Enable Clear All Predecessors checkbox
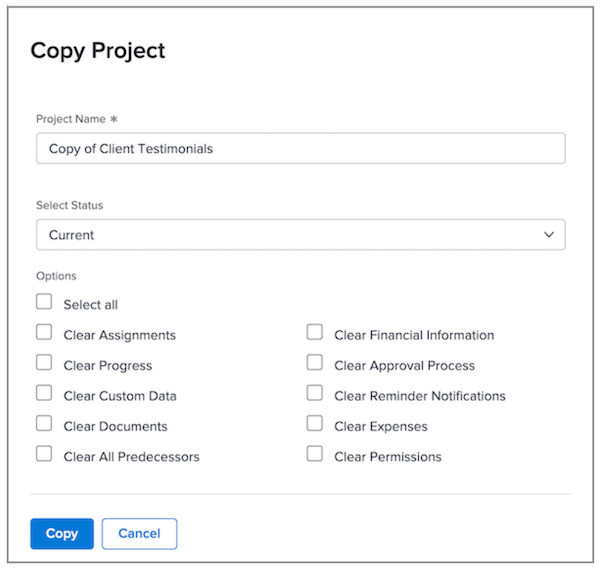Viewport: 600px width, 570px height. pyautogui.click(x=44, y=454)
